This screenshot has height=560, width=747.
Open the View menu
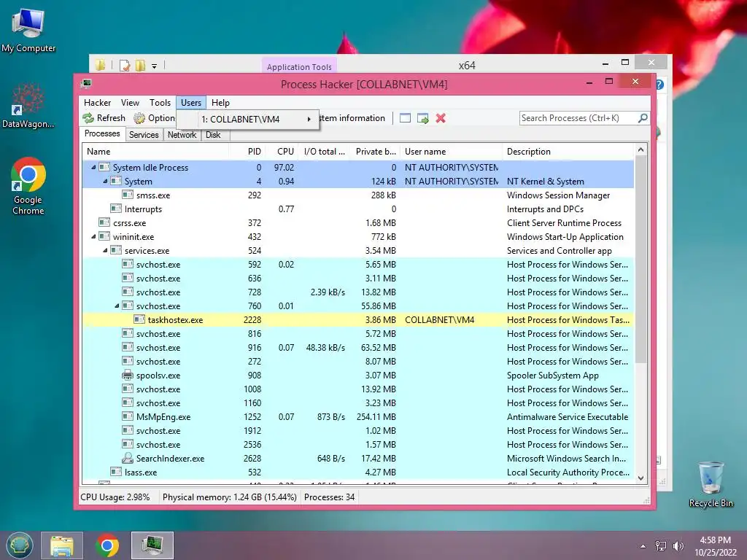130,102
